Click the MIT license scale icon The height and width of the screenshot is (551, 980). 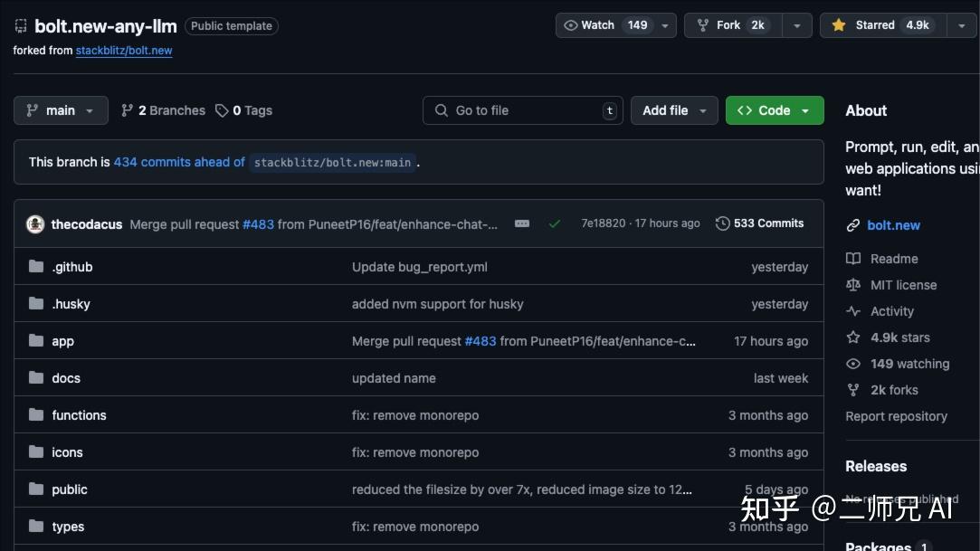coord(853,285)
